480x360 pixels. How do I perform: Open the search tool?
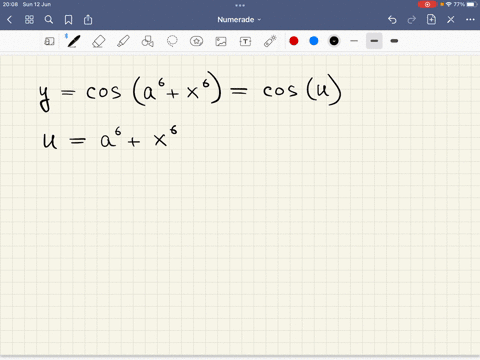point(49,20)
